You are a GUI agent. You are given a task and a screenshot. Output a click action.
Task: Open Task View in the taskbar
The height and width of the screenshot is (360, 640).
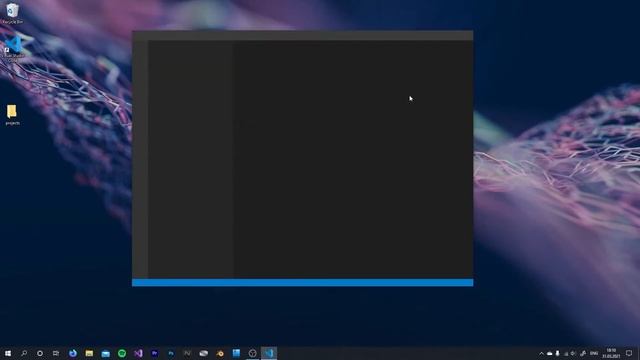(56, 353)
